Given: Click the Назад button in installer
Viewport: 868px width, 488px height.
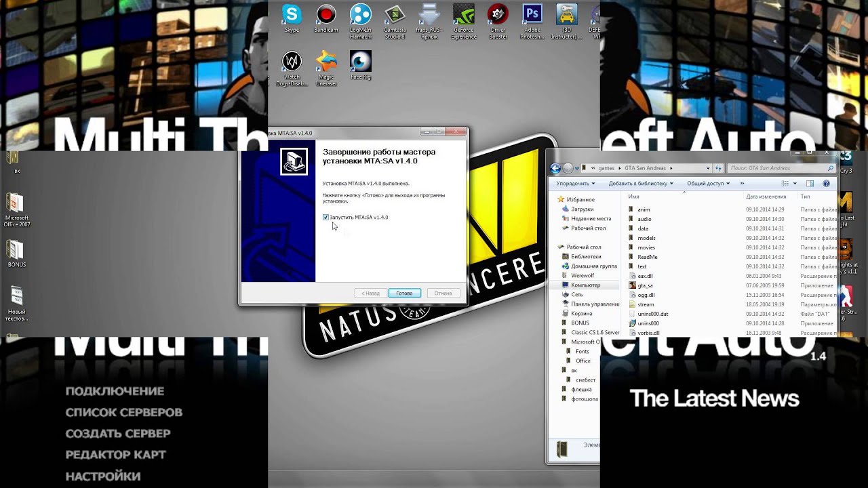Looking at the screenshot, I should click(370, 293).
